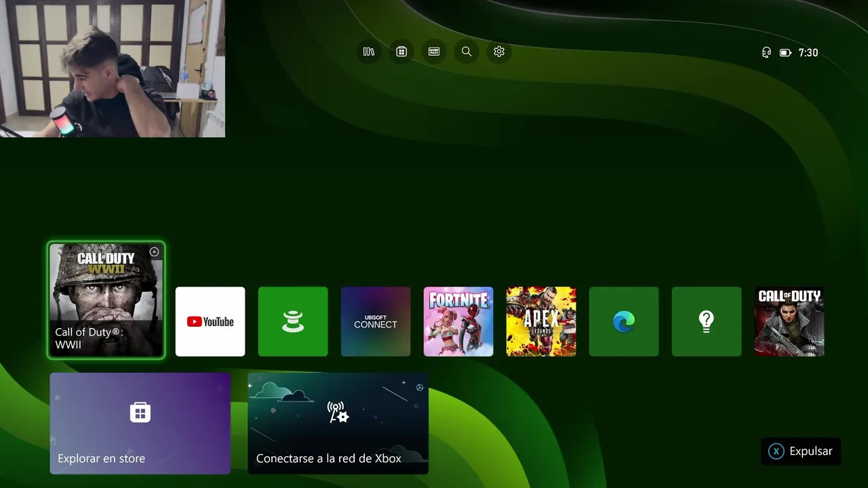Click the streamer webcam overlay

point(113,68)
